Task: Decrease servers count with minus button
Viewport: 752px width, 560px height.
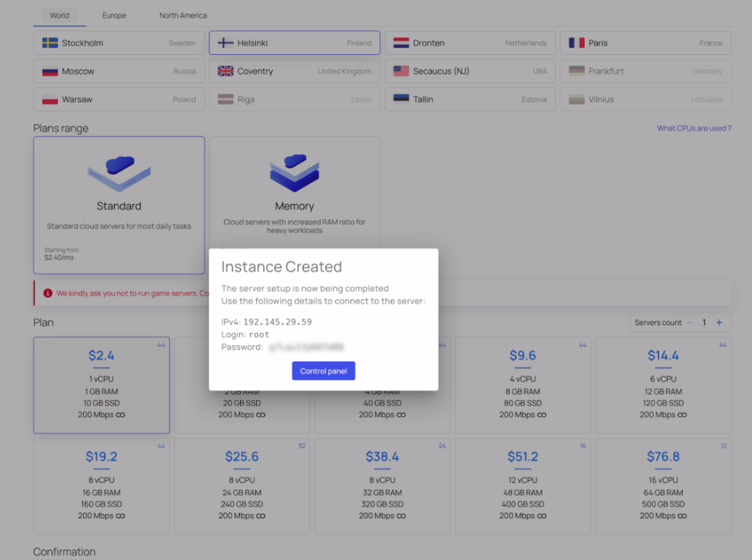Action: [x=690, y=322]
